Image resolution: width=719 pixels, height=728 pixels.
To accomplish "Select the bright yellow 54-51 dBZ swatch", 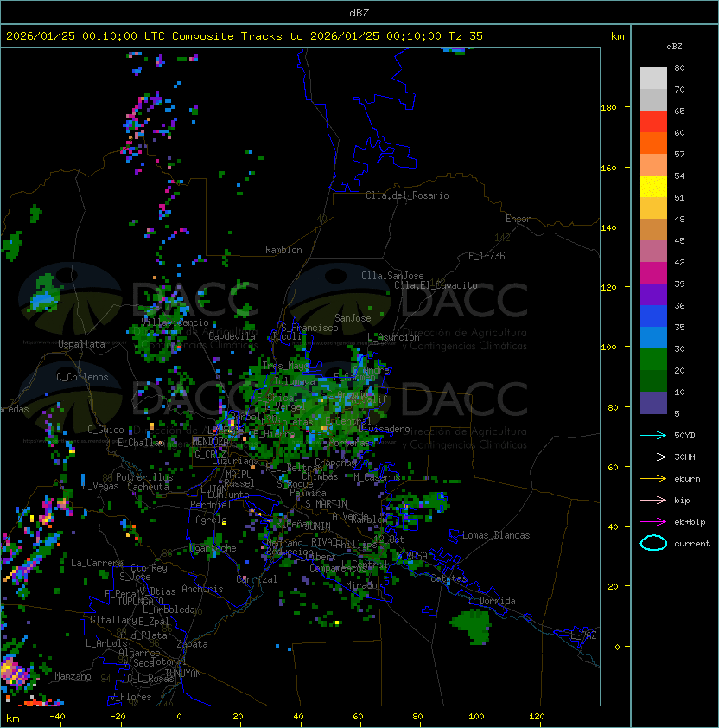I will tap(653, 187).
